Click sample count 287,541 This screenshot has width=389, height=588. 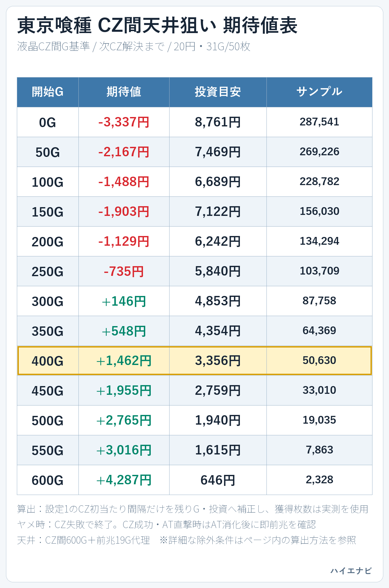click(319, 122)
